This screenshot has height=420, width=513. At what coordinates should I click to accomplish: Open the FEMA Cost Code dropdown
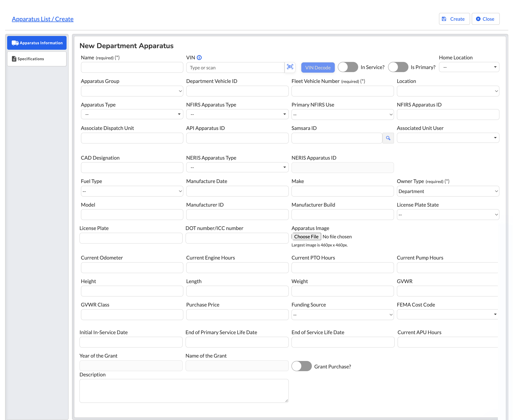click(x=447, y=314)
